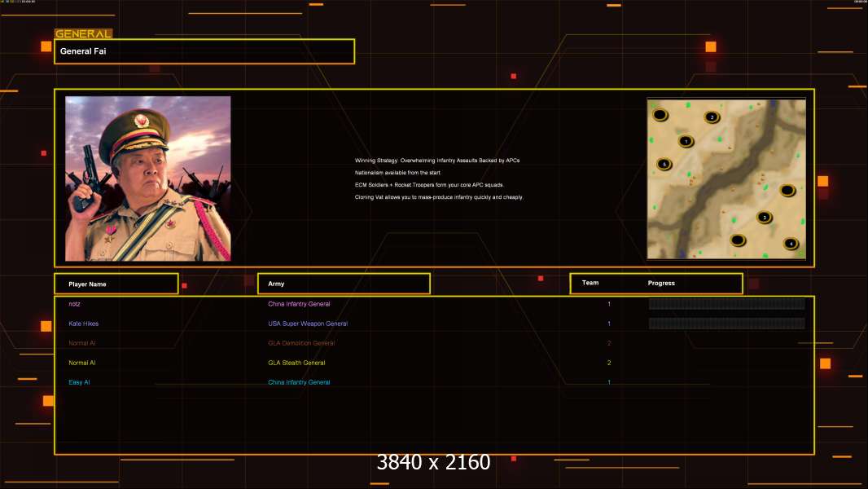The image size is (868, 489).
Task: Click notz's China Infantry General army
Action: [x=299, y=304]
